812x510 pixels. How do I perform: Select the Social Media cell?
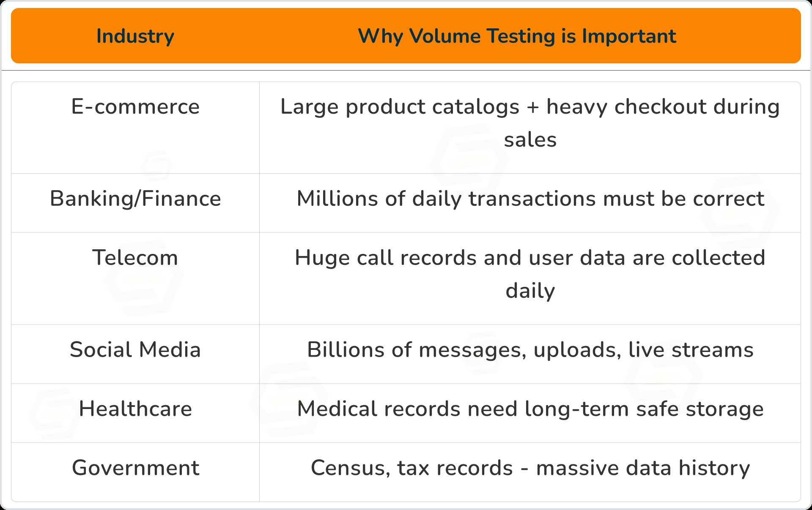135,350
